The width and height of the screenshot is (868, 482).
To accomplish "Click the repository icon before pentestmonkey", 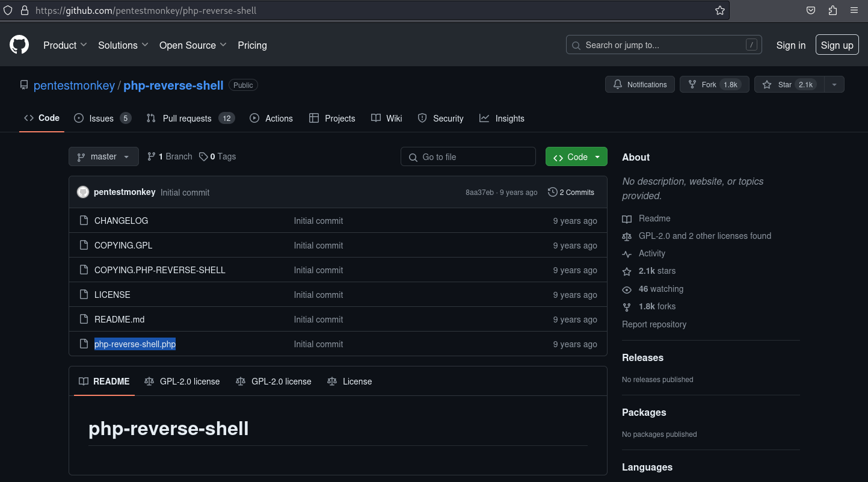I will click(x=24, y=85).
